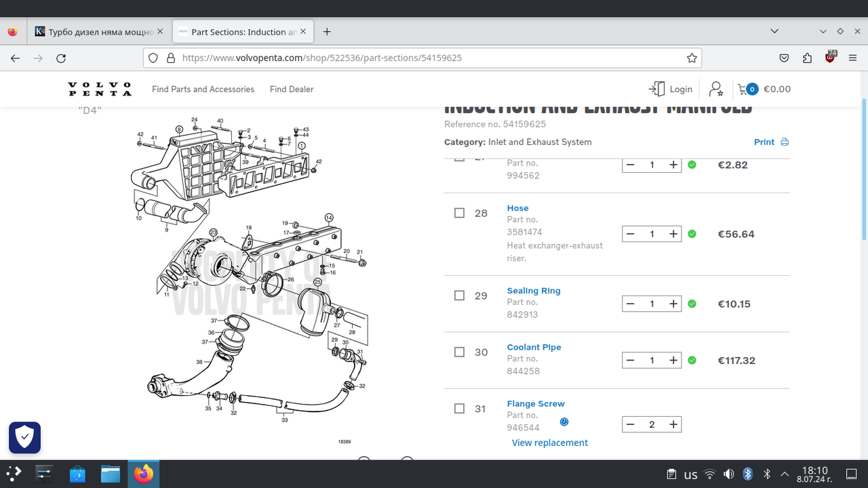Image resolution: width=868 pixels, height=488 pixels.
Task: Open the Hose part link
Action: coord(517,208)
